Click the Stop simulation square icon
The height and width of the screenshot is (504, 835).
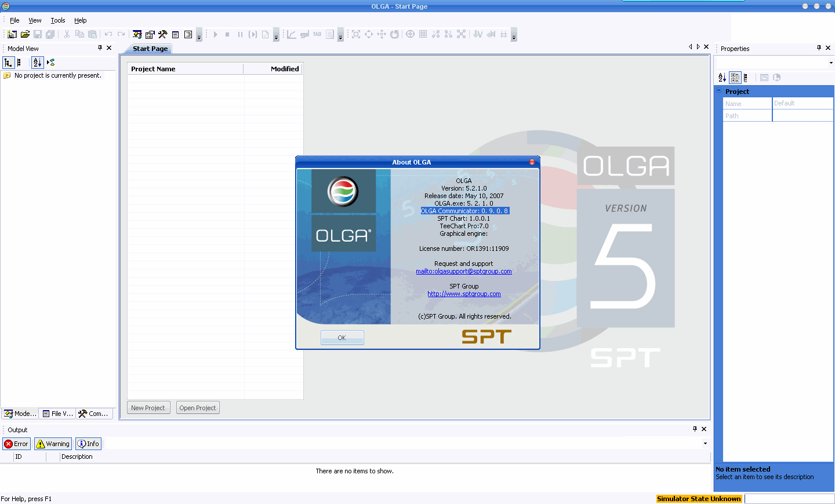(x=227, y=35)
